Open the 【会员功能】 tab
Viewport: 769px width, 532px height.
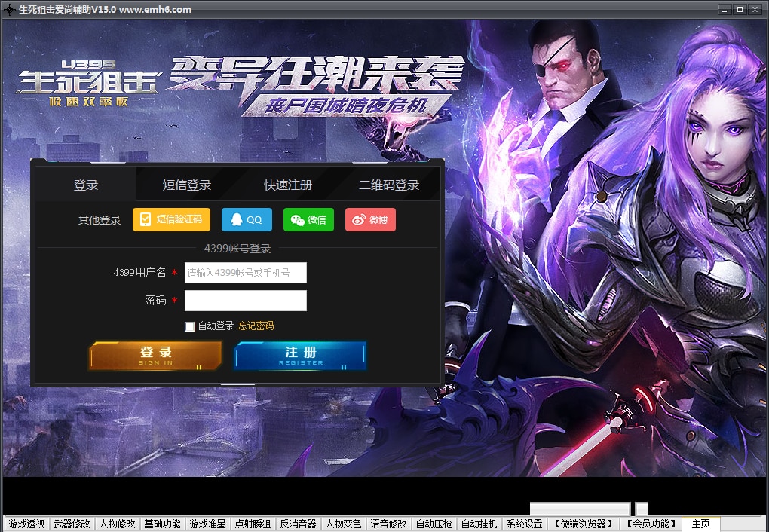(x=651, y=524)
